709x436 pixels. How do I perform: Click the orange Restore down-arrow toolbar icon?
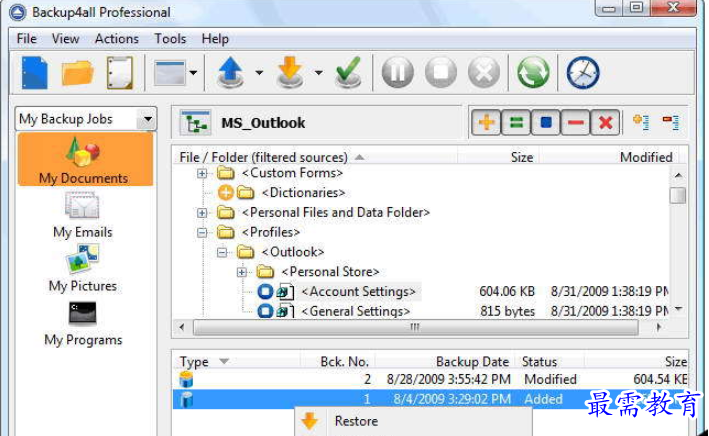(x=289, y=72)
